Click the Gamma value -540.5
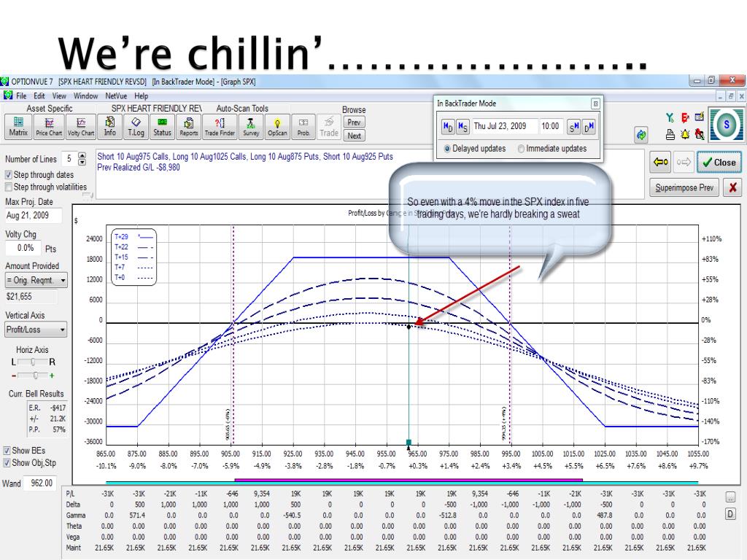 (292, 516)
